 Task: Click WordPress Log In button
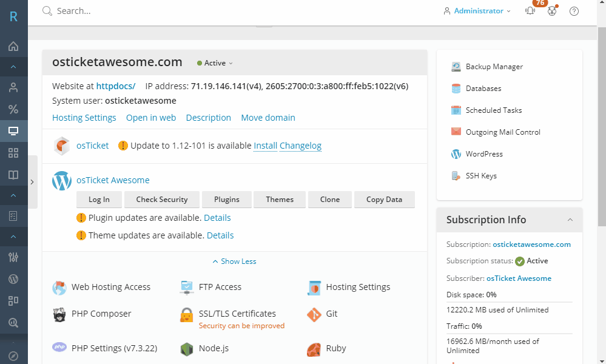(99, 200)
